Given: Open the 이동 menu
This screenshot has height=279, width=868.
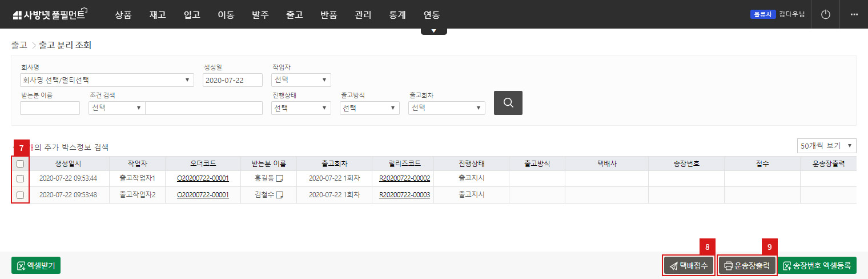Looking at the screenshot, I should (226, 15).
